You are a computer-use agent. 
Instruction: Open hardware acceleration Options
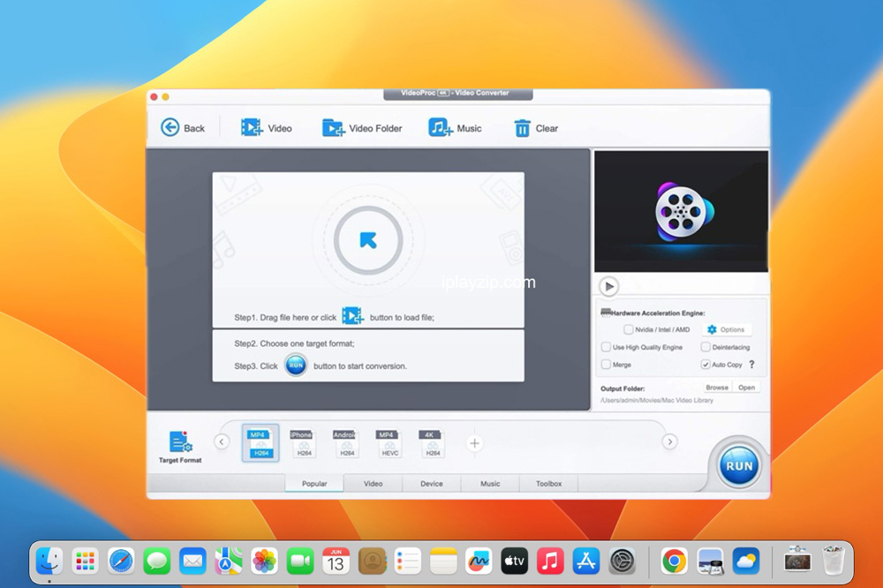pyautogui.click(x=727, y=329)
